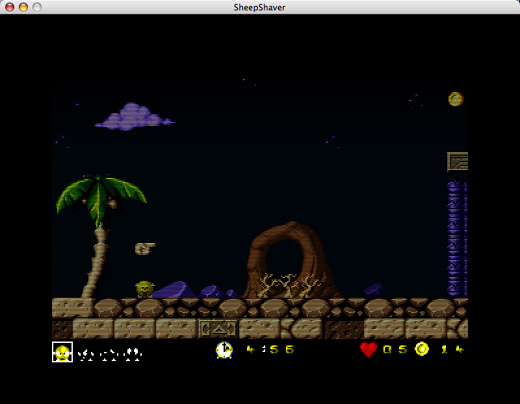The image size is (520, 404).
Task: Click the yellow blob character on ground
Action: (145, 289)
